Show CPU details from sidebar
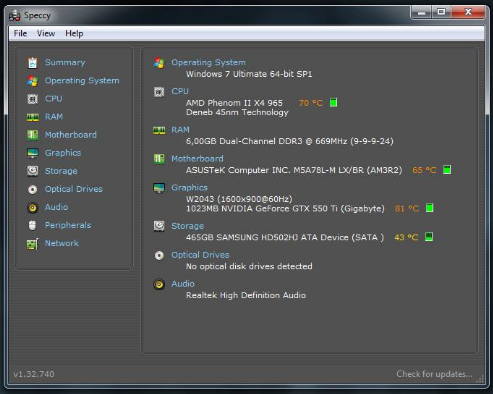The image size is (493, 394). [54, 98]
